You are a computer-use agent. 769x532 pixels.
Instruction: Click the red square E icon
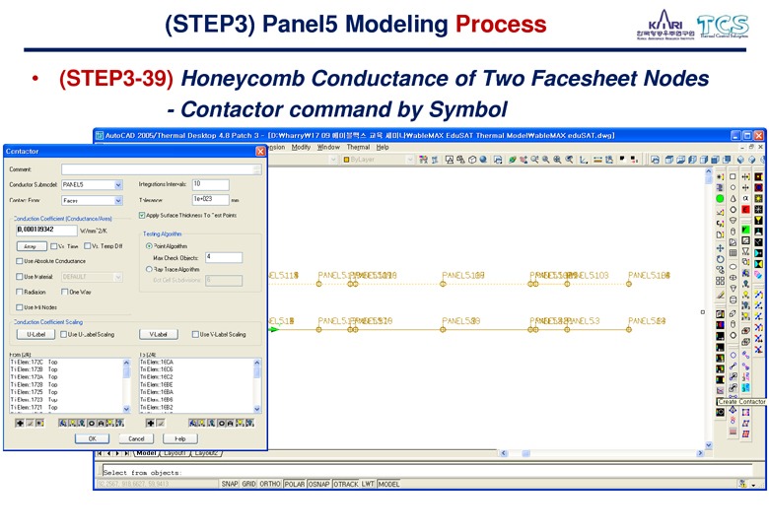pos(745,209)
